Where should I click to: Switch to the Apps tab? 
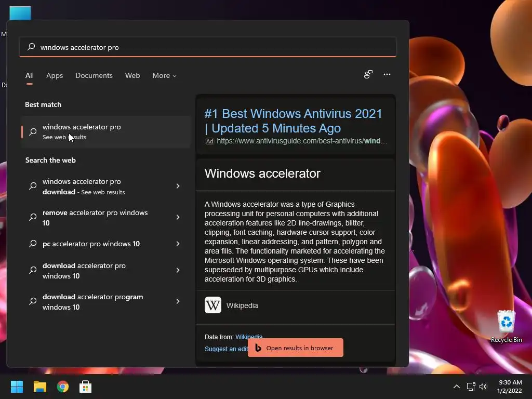coord(55,76)
